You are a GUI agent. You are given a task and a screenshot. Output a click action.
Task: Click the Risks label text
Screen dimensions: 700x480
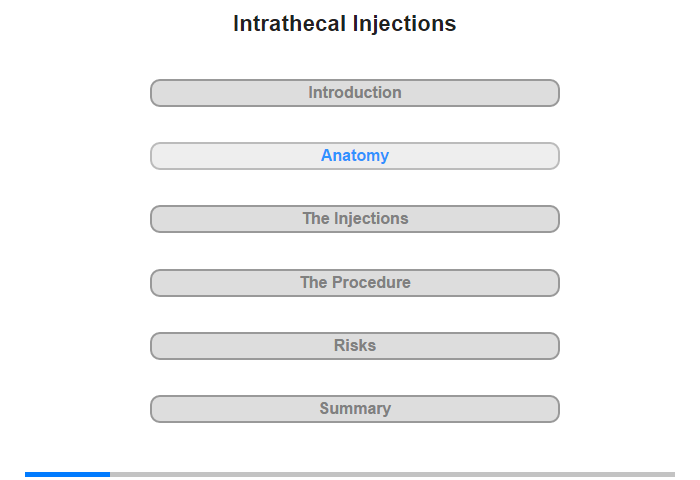pos(355,345)
